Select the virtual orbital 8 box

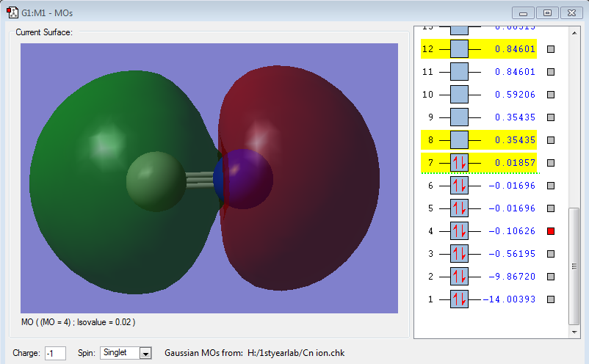pos(459,140)
